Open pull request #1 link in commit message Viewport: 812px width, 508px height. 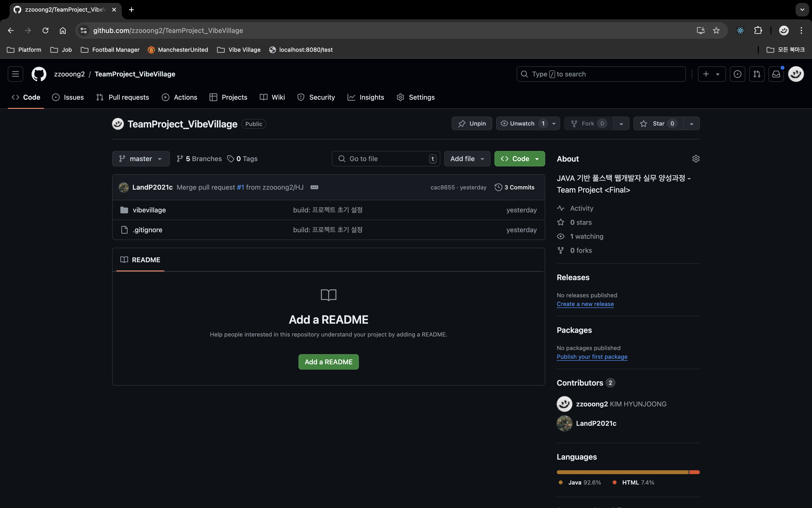(240, 187)
